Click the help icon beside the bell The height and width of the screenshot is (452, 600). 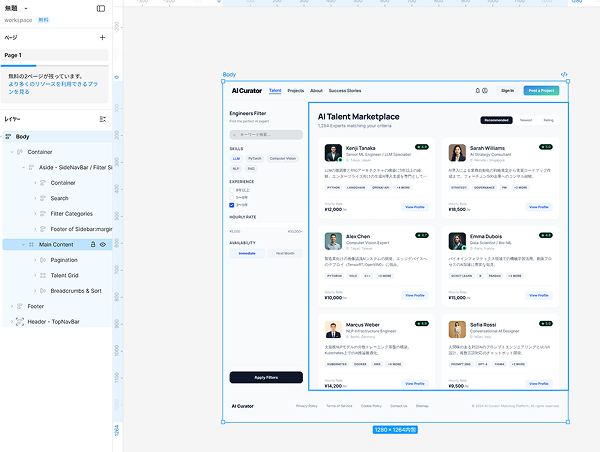click(x=485, y=91)
